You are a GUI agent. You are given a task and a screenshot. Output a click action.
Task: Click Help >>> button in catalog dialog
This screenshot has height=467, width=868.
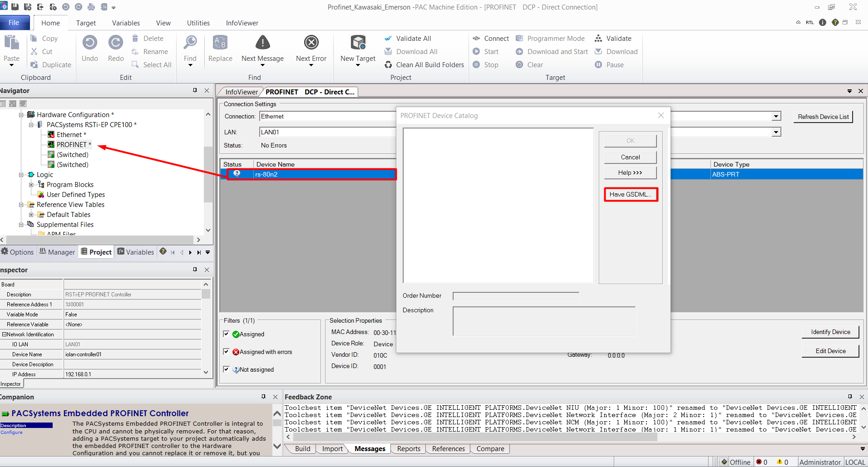pyautogui.click(x=630, y=172)
